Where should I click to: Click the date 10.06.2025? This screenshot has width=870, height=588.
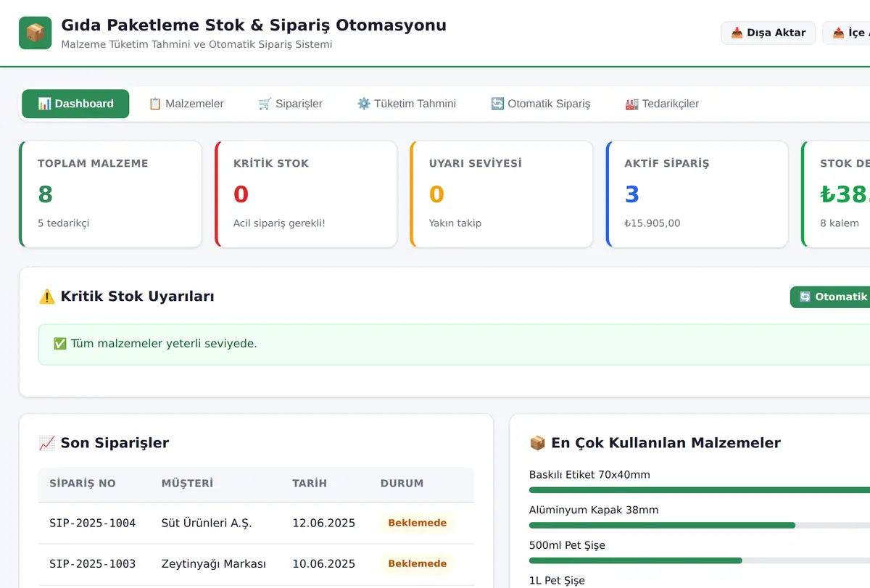coord(323,563)
